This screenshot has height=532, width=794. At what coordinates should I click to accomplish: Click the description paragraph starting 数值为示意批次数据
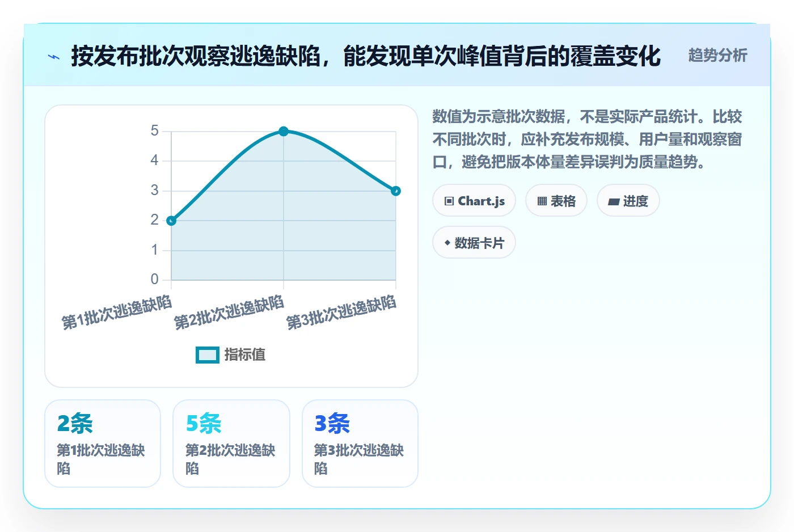587,140
